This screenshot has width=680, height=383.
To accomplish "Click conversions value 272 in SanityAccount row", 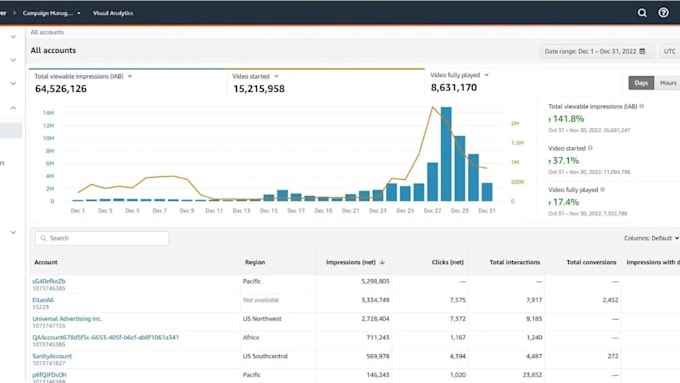I will [613, 356].
